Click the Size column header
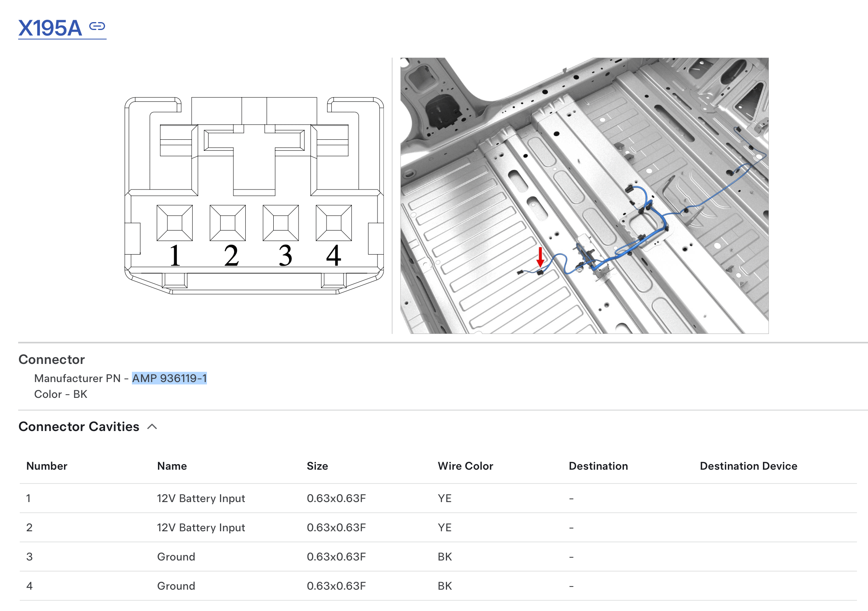The height and width of the screenshot is (611, 868). pyautogui.click(x=317, y=466)
